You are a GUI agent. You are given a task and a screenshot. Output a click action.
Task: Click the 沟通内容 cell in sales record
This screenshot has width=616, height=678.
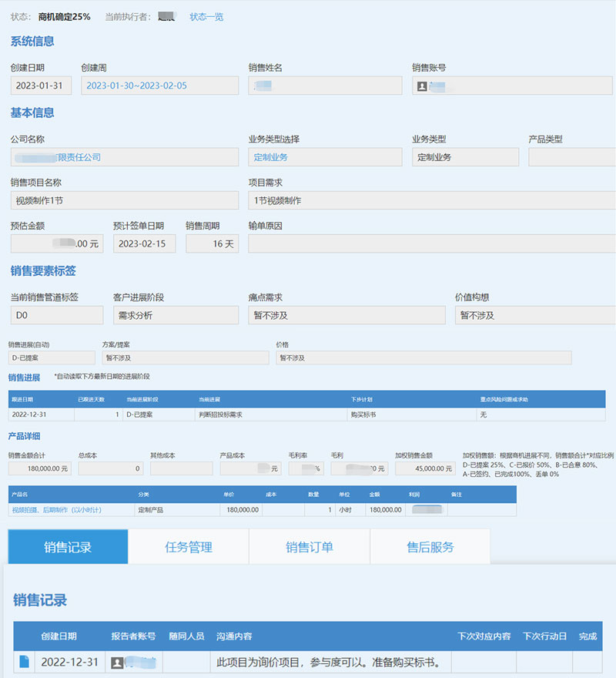(x=330, y=662)
